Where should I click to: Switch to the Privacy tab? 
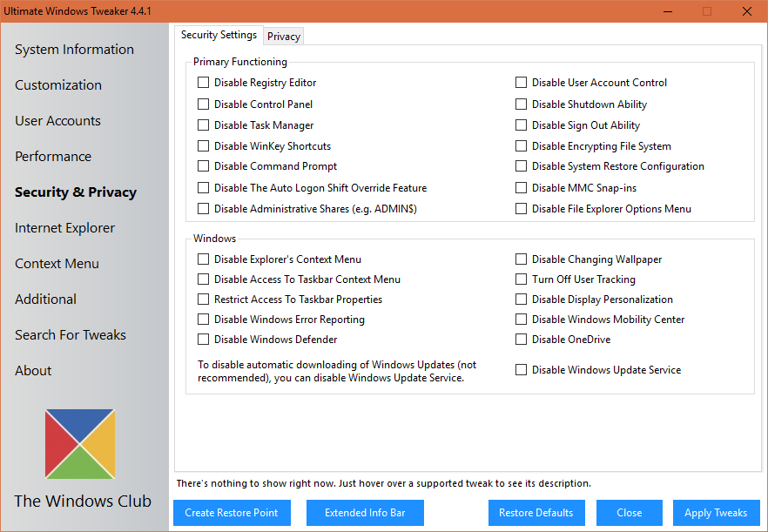click(x=284, y=37)
